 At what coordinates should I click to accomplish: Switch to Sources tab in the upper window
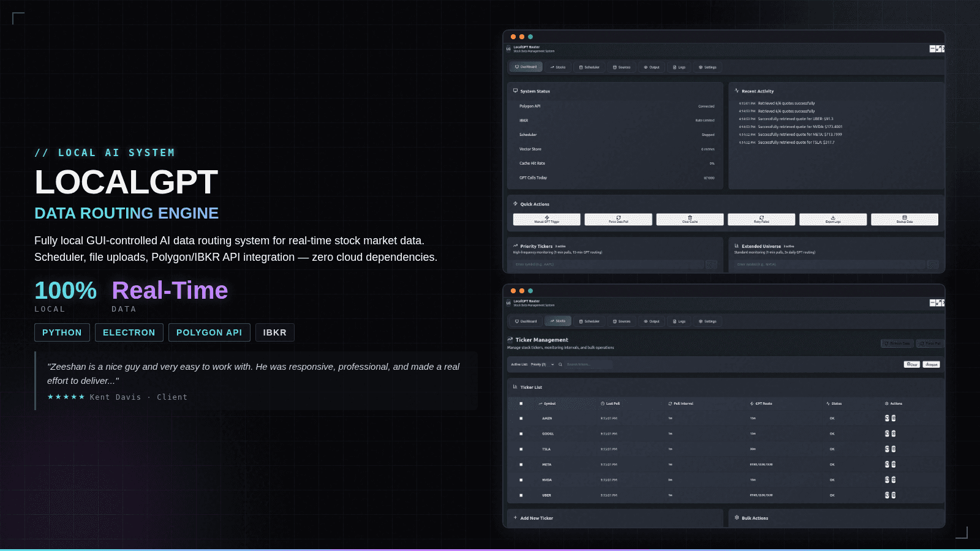tap(622, 67)
